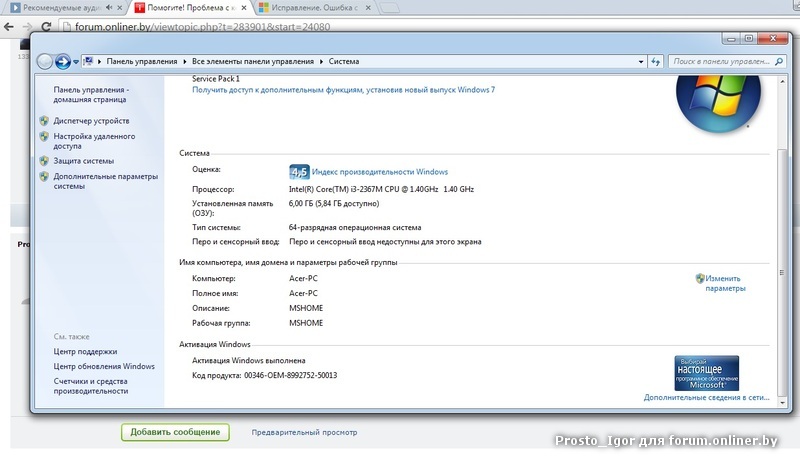Open 'Защита системы' link
The height and width of the screenshot is (464, 800).
84,161
